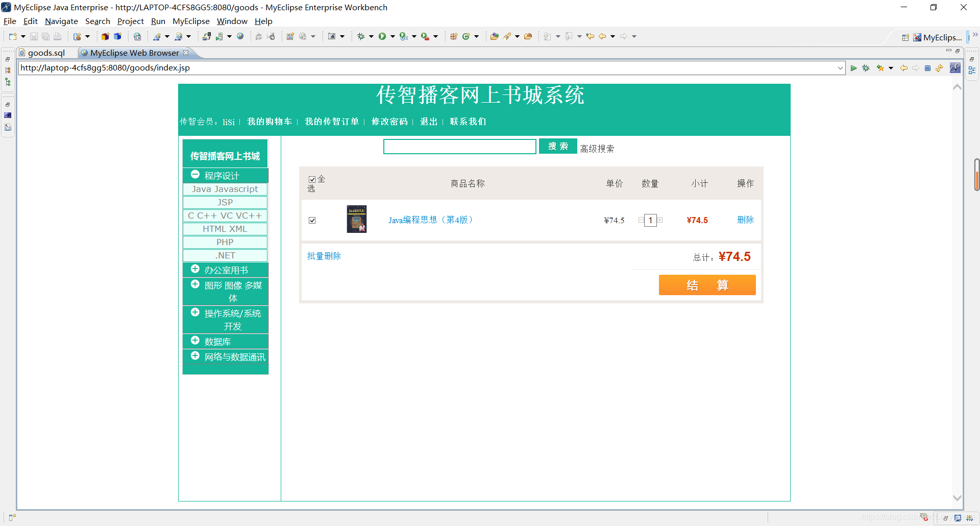Image resolution: width=980 pixels, height=526 pixels.
Task: Click inside the product search input field
Action: tap(459, 147)
